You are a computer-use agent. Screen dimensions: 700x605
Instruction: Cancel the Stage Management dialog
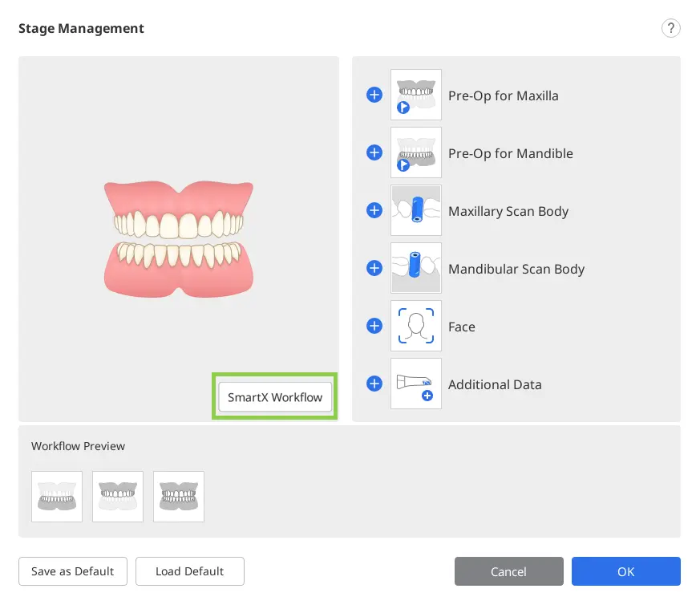click(508, 571)
